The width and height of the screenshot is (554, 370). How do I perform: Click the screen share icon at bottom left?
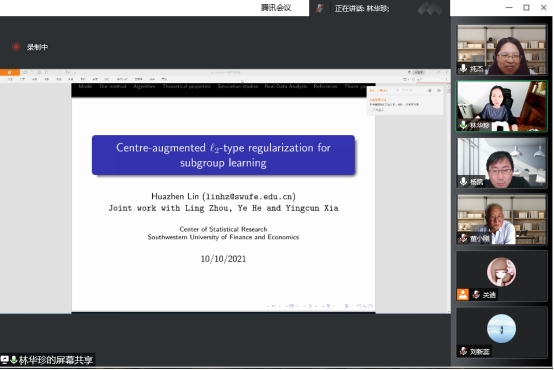point(5,360)
